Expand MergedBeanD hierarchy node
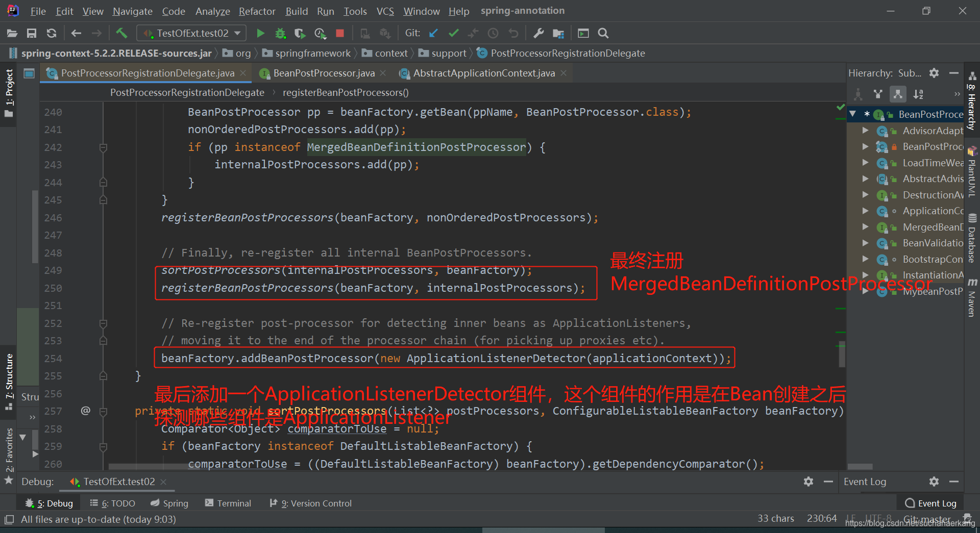This screenshot has height=533, width=980. click(865, 227)
